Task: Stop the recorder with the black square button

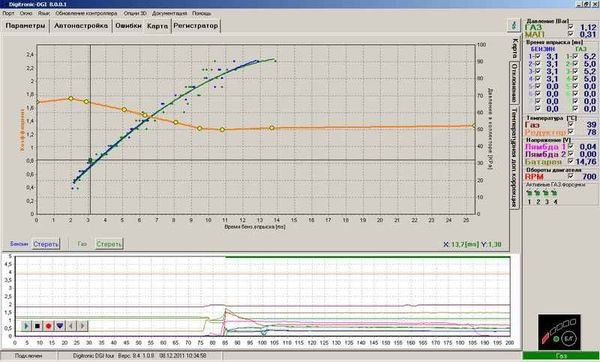Action: [37, 326]
